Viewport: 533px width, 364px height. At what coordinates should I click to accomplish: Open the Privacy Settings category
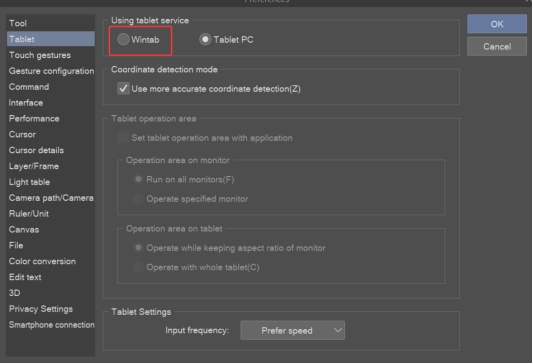click(51, 309)
